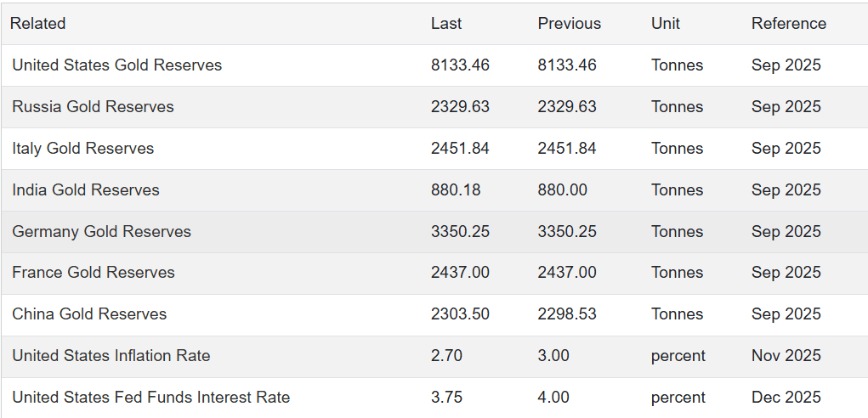Select India's last value 880.18

(455, 190)
